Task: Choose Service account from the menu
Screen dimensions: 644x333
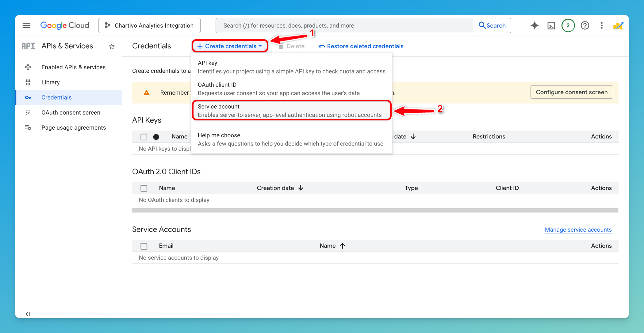Action: (291, 110)
